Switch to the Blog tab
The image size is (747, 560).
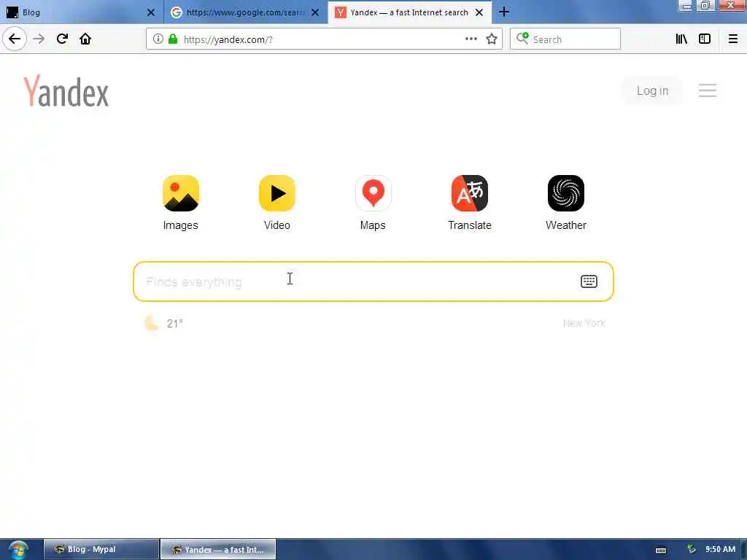[x=82, y=12]
